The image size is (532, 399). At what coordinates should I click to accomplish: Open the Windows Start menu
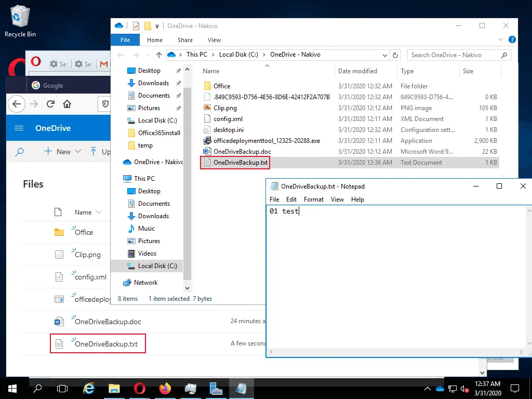[x=12, y=388]
